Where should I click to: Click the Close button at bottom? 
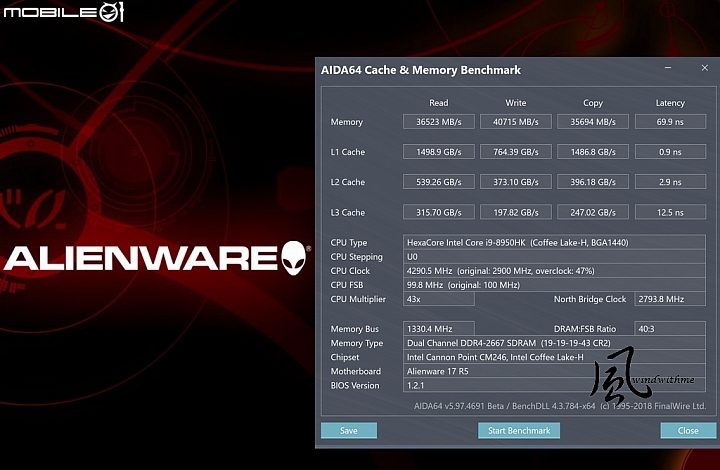pos(688,431)
